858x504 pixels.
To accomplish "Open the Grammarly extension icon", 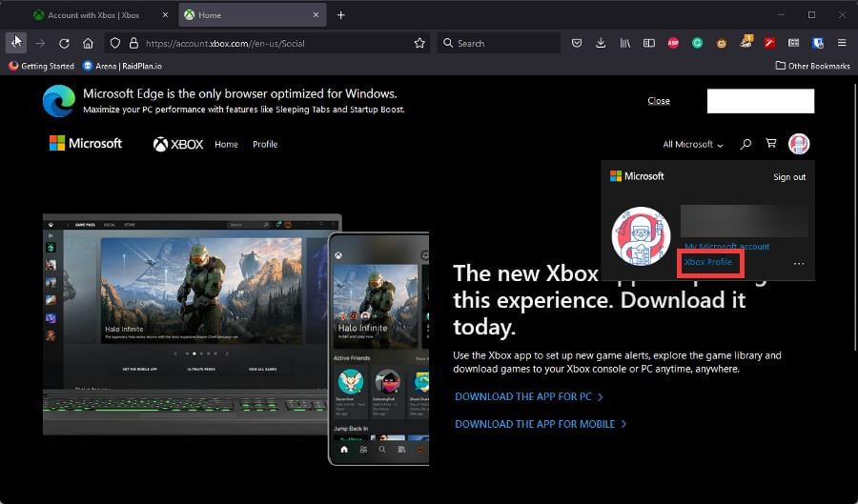I will point(697,43).
